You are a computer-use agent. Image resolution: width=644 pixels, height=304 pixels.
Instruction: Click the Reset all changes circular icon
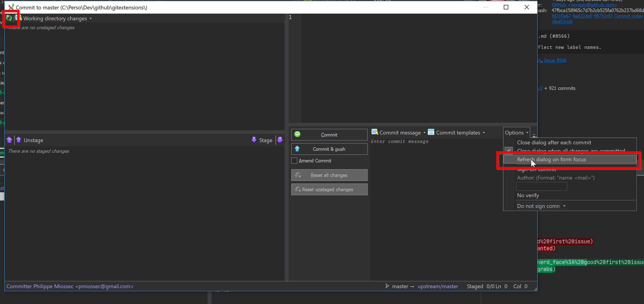(298, 175)
